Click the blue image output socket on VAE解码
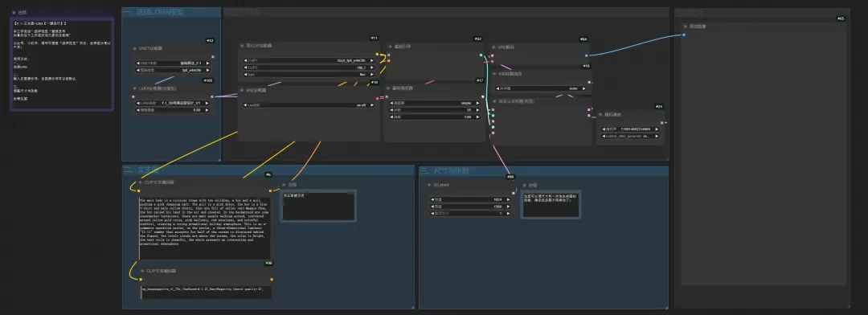 586,55
